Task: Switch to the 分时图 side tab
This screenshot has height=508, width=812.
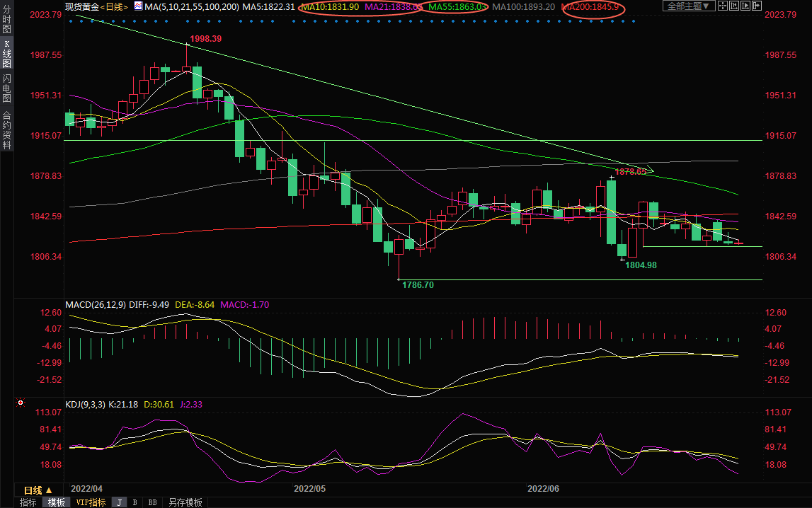Action: 7,21
